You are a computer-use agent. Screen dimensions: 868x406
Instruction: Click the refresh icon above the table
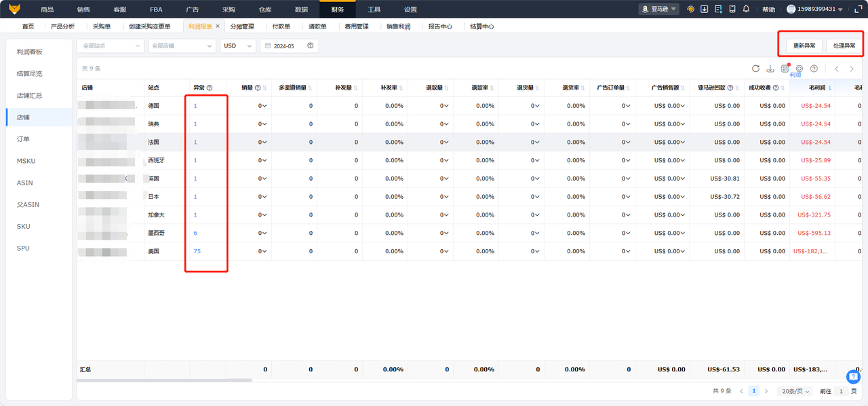(755, 69)
